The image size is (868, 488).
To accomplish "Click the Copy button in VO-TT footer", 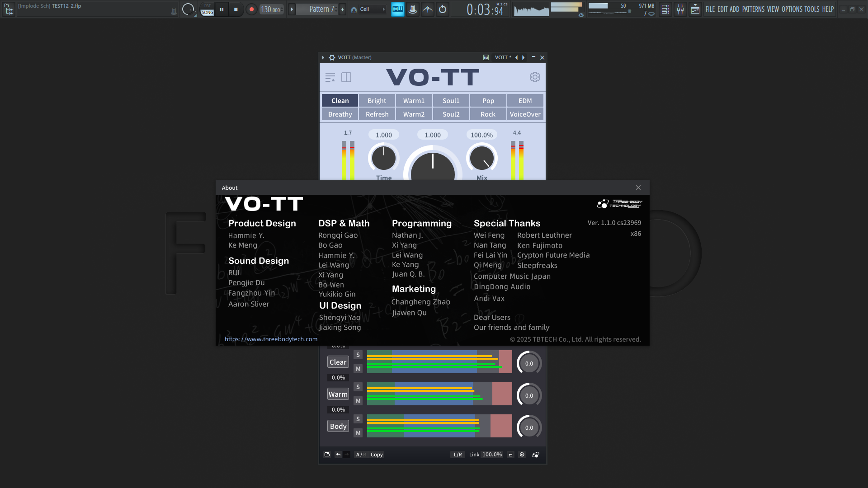I will click(377, 455).
